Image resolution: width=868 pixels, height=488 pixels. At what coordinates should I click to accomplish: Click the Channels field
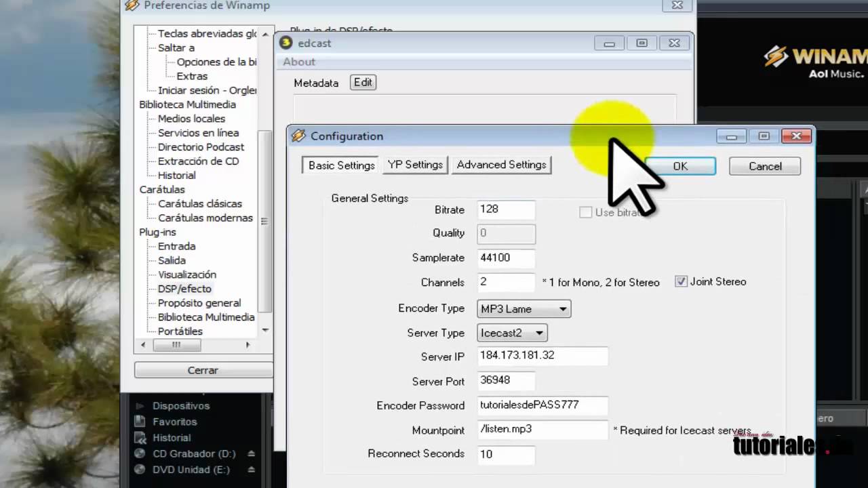(x=506, y=282)
